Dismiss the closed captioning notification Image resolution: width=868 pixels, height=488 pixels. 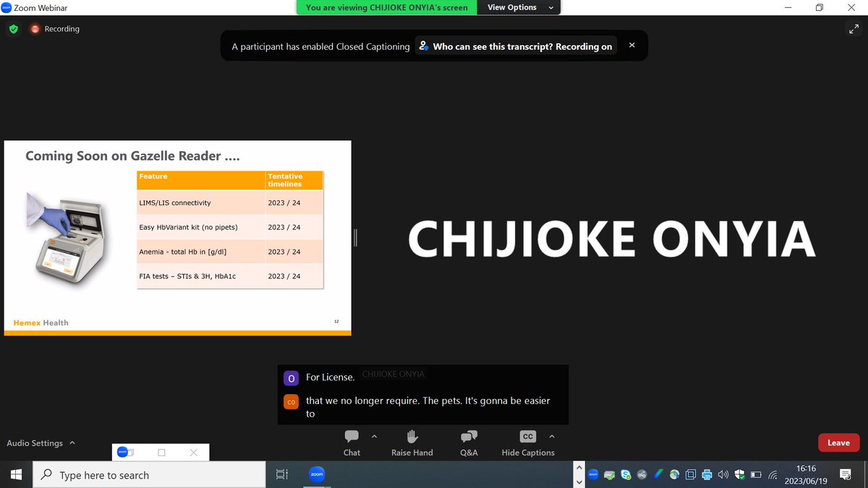(631, 46)
